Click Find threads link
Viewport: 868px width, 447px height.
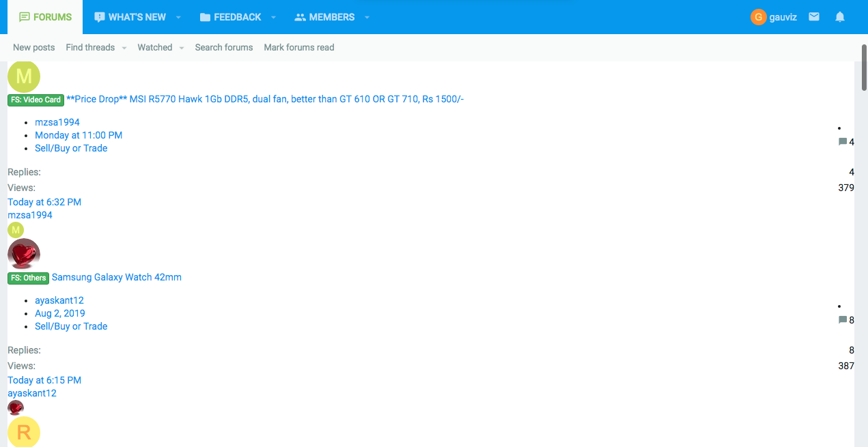click(90, 47)
